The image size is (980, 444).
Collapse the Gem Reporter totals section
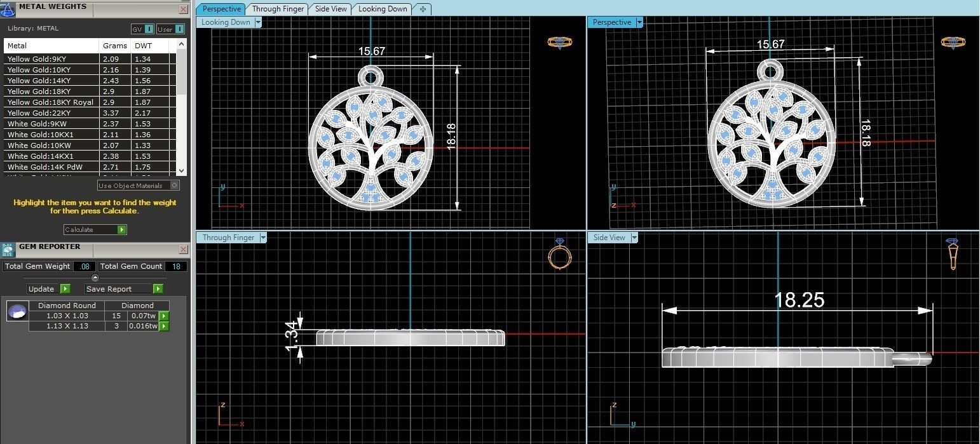point(95,278)
